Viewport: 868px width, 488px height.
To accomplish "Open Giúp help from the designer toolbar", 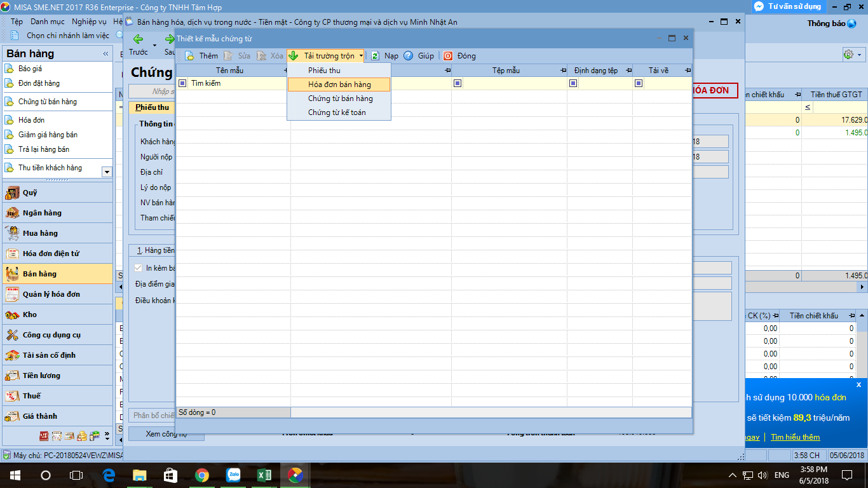I will click(x=419, y=56).
